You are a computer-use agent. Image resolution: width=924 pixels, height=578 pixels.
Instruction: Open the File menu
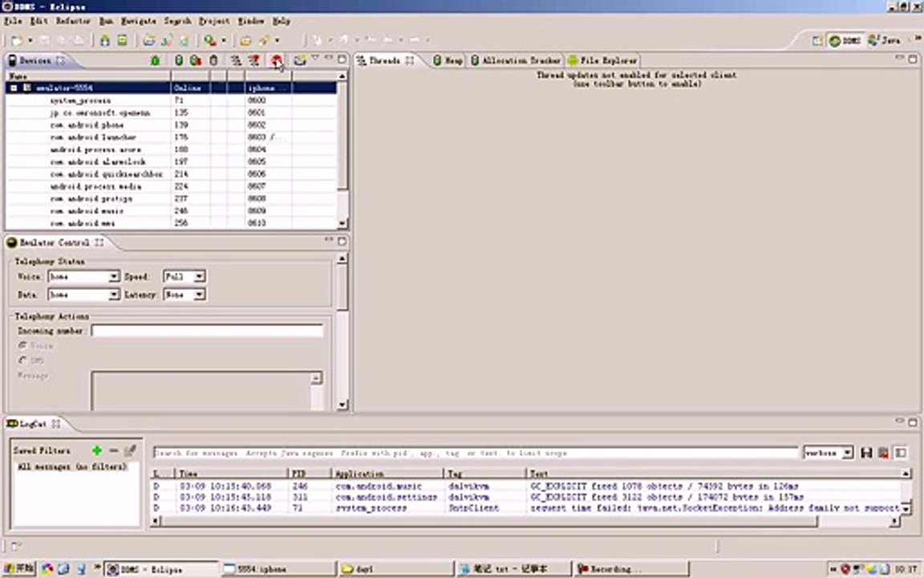(13, 21)
